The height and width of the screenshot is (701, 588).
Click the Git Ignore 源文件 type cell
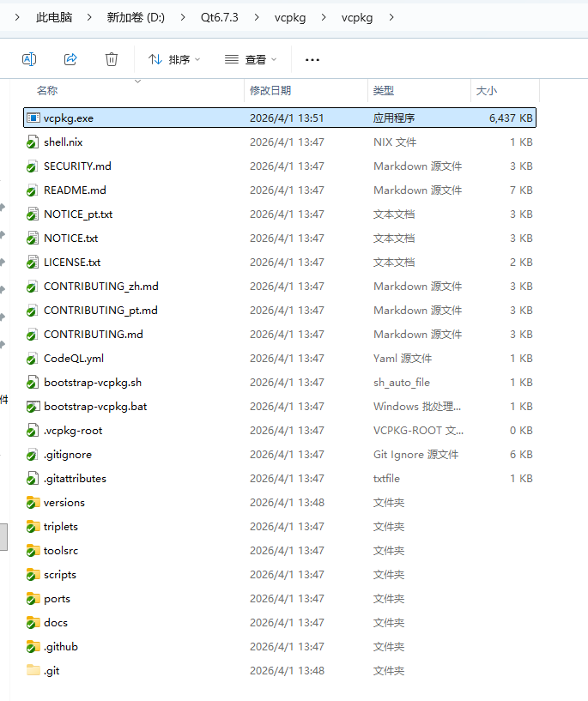click(x=415, y=455)
